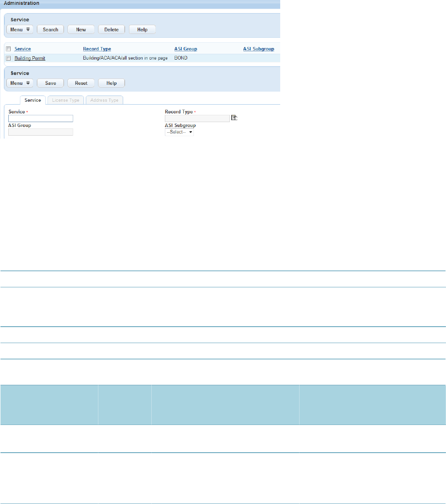Click the Help button next to Delete

click(x=142, y=30)
